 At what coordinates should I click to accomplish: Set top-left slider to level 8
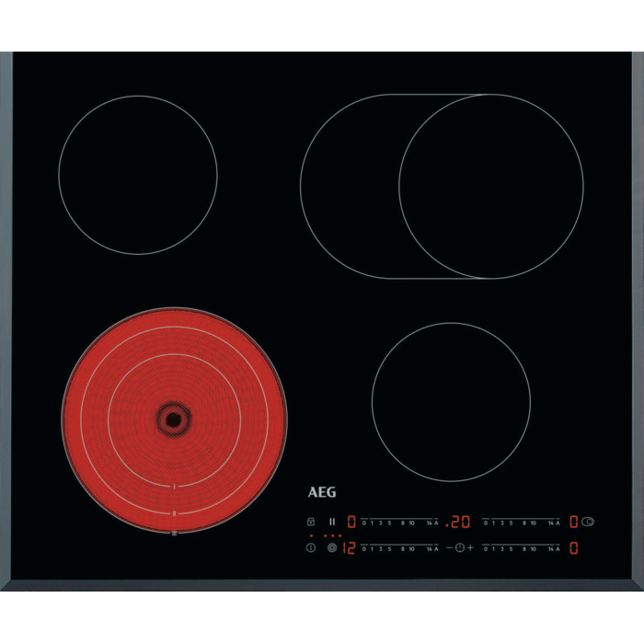pyautogui.click(x=402, y=522)
